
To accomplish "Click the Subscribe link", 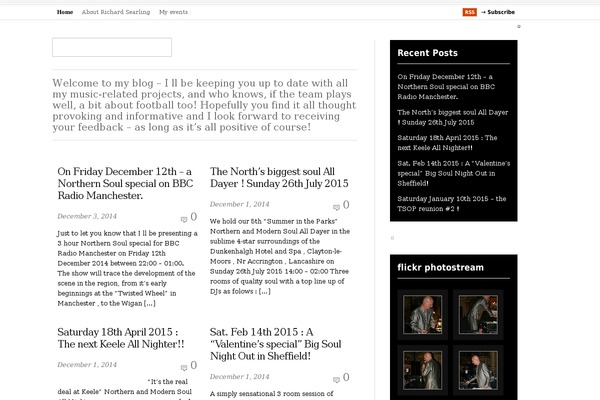I will click(x=498, y=12).
